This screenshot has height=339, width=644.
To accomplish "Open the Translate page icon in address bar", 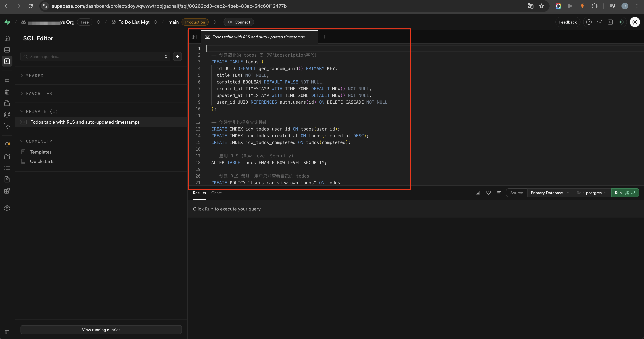I will [x=531, y=6].
